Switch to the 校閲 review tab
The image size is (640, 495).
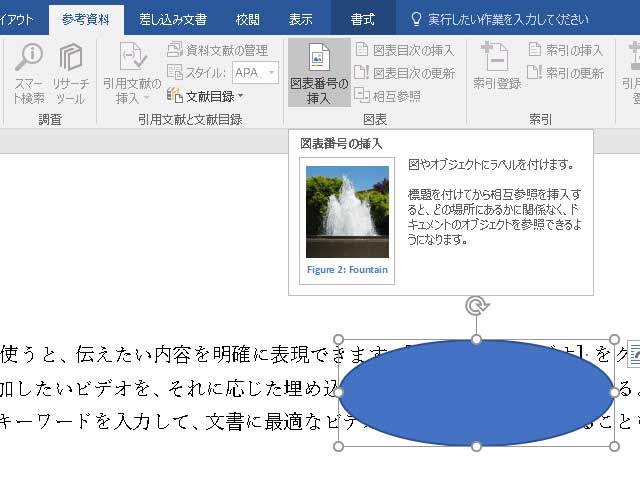pos(248,19)
